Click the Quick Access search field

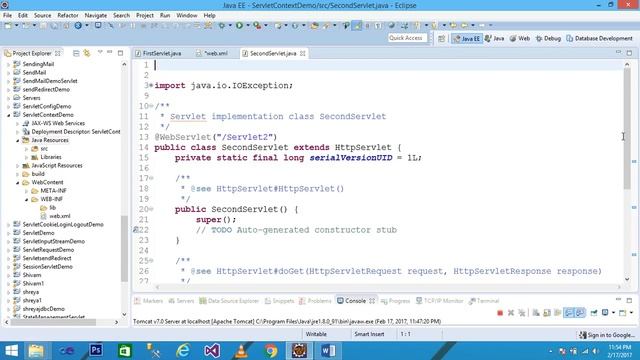[407, 38]
